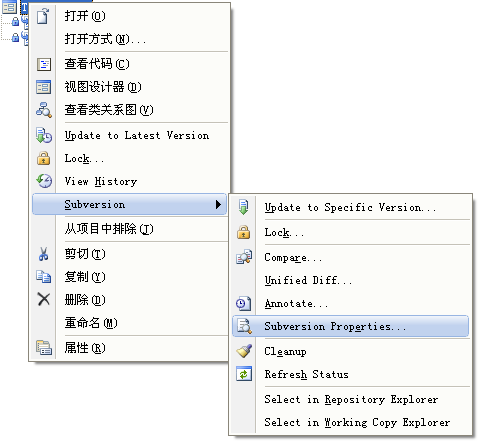Click the Refresh Status icon
The width and height of the screenshot is (483, 441).
244,374
